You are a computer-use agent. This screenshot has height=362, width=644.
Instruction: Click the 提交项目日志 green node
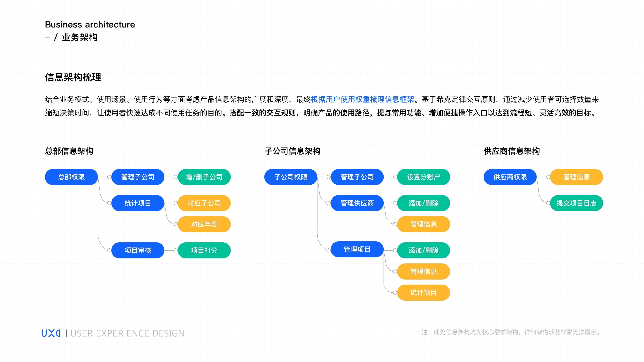pyautogui.click(x=576, y=203)
